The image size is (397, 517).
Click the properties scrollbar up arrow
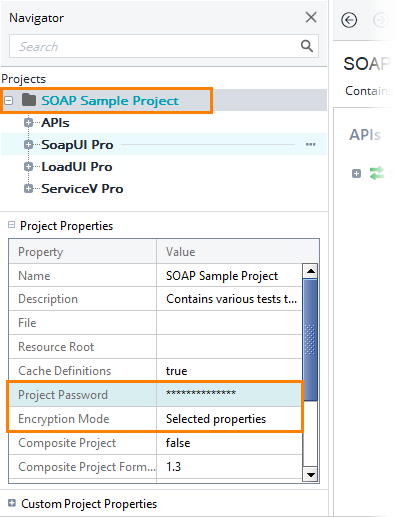pos(311,271)
